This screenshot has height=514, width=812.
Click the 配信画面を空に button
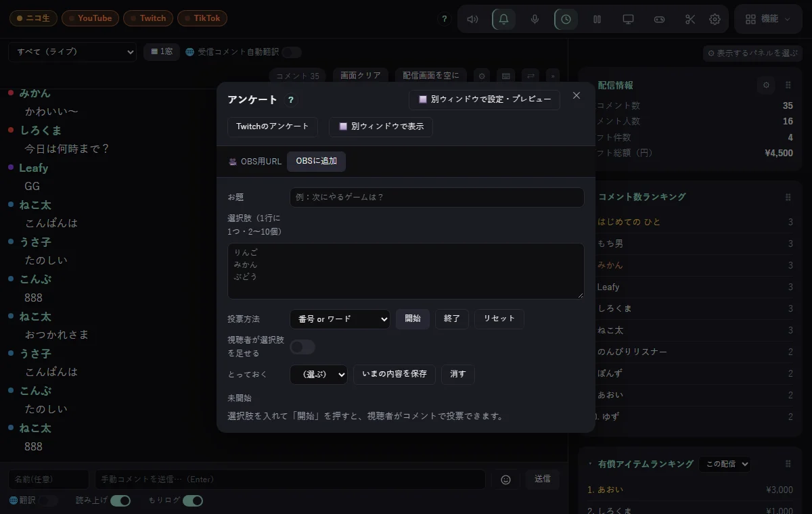click(431, 76)
